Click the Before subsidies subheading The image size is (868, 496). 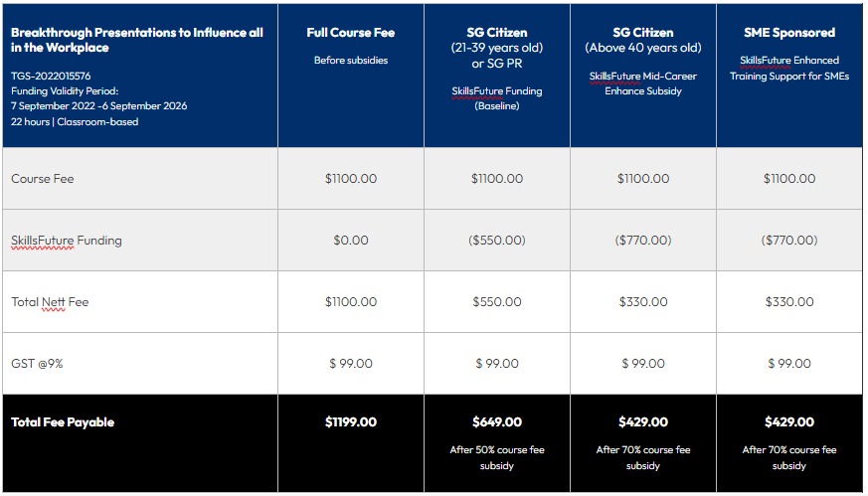(x=350, y=61)
